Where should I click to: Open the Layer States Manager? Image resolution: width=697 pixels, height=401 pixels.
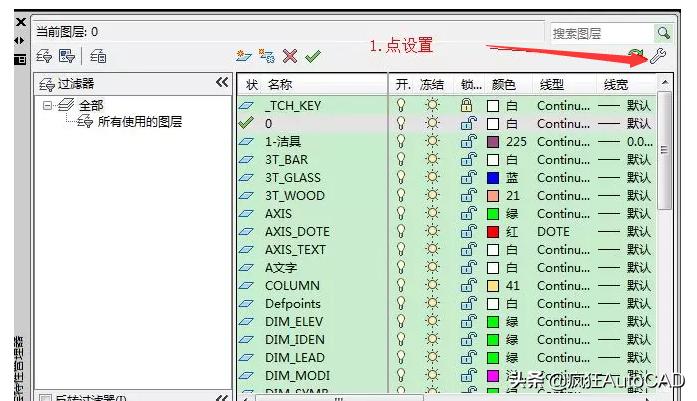point(98,56)
